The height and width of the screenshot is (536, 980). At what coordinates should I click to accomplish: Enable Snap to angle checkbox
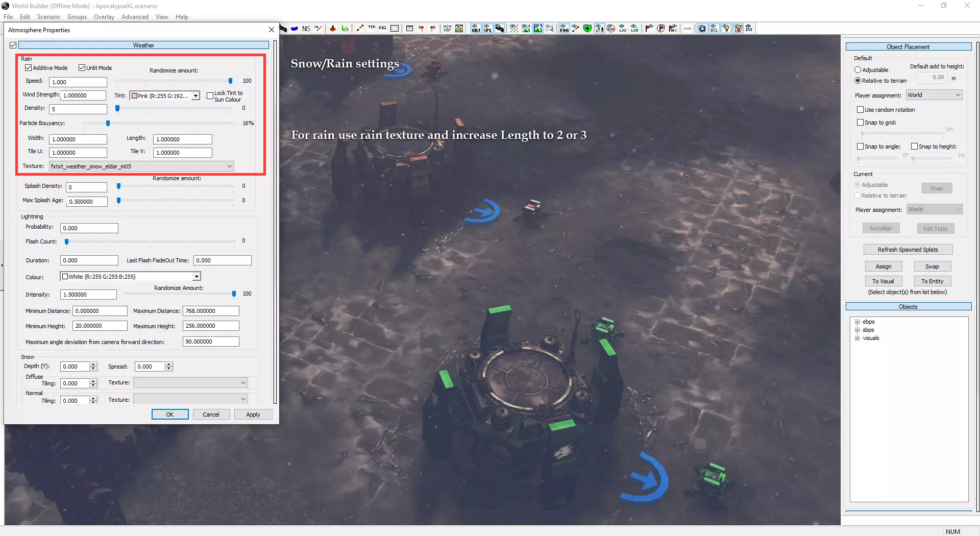click(x=860, y=147)
